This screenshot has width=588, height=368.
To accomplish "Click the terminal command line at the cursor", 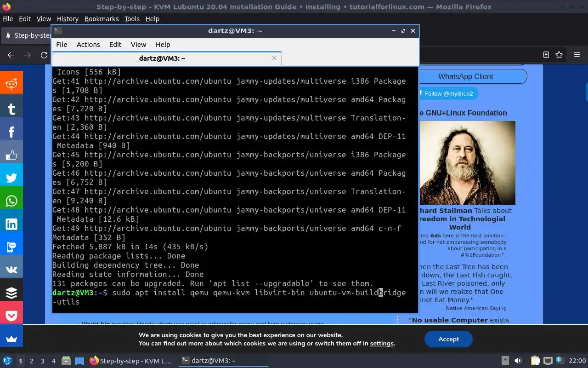I will point(380,293).
